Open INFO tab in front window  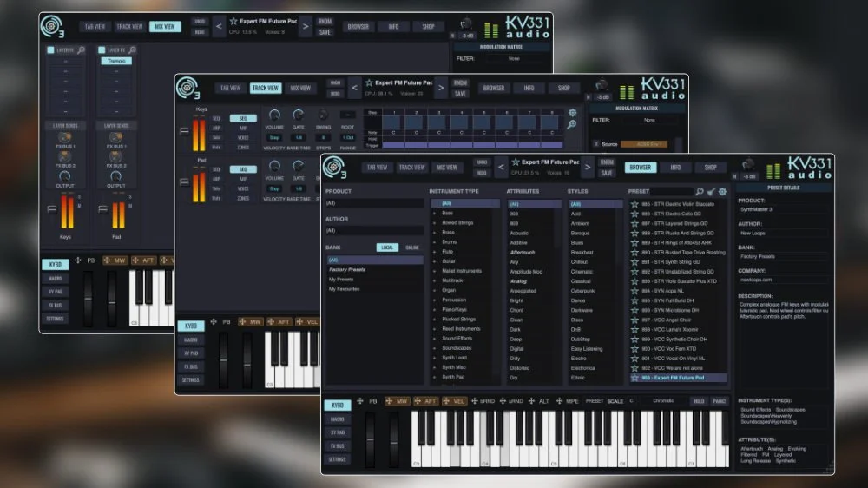coord(675,168)
